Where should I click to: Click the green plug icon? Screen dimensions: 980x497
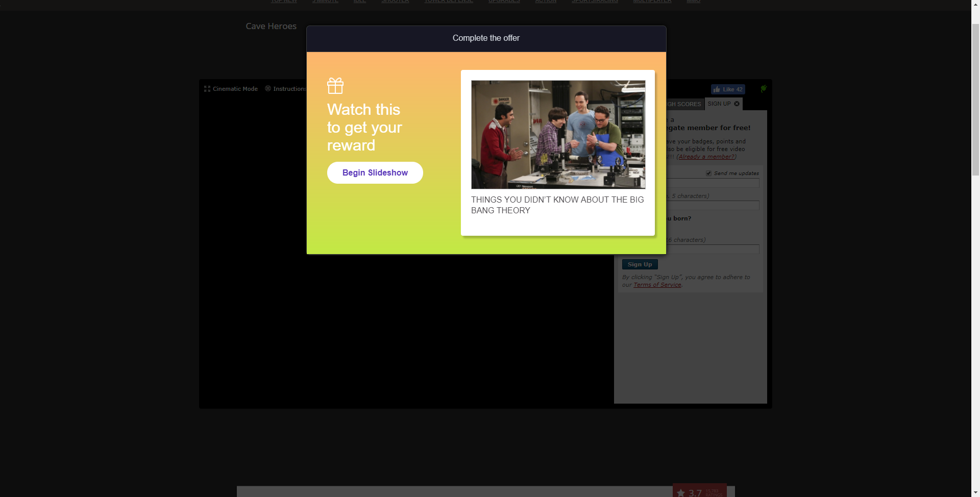click(764, 89)
